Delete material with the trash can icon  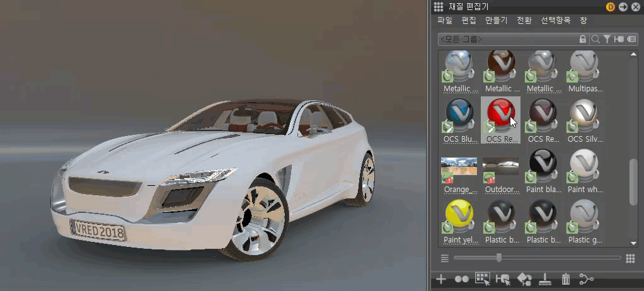(x=566, y=280)
